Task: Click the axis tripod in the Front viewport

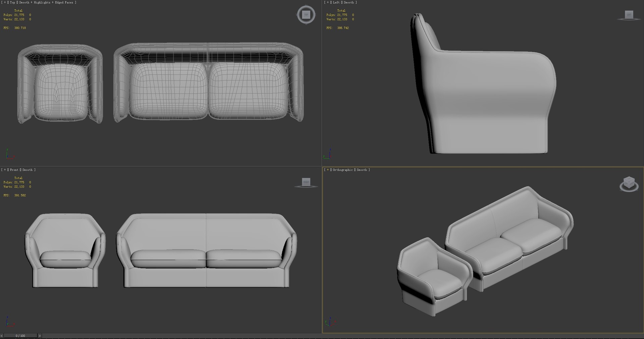Action: (x=10, y=321)
